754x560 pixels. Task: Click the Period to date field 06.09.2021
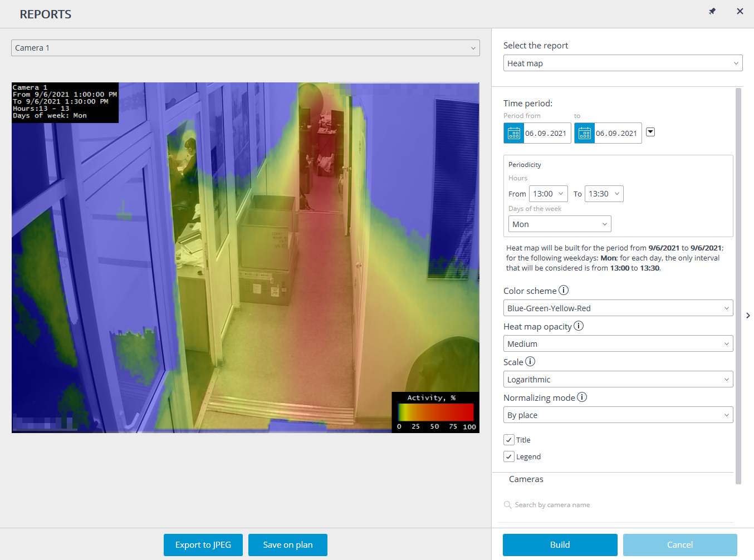point(617,133)
